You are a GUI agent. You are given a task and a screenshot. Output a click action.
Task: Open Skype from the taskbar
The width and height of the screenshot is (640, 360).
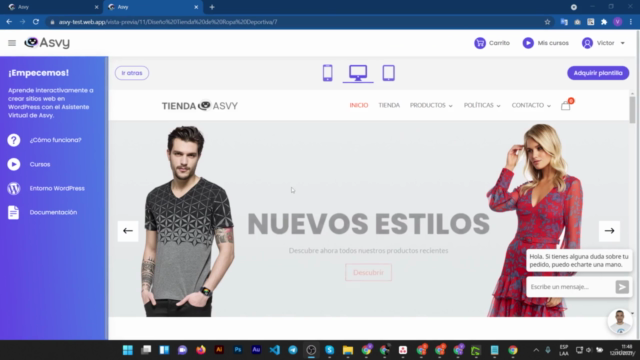329,350
